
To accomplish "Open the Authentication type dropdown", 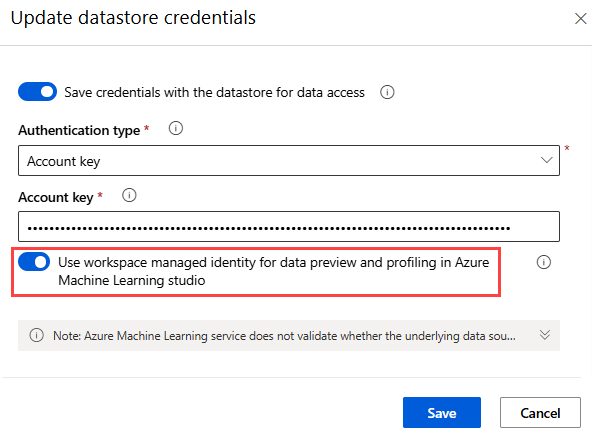I will click(x=289, y=161).
